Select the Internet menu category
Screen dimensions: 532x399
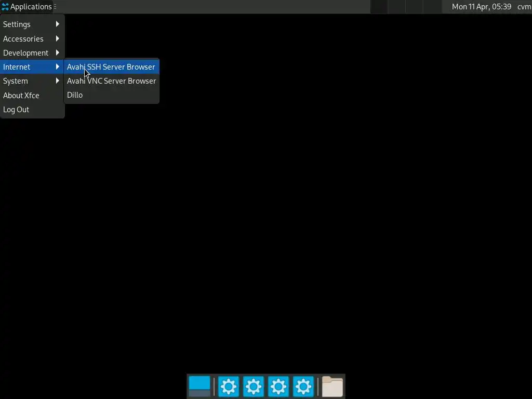point(32,67)
